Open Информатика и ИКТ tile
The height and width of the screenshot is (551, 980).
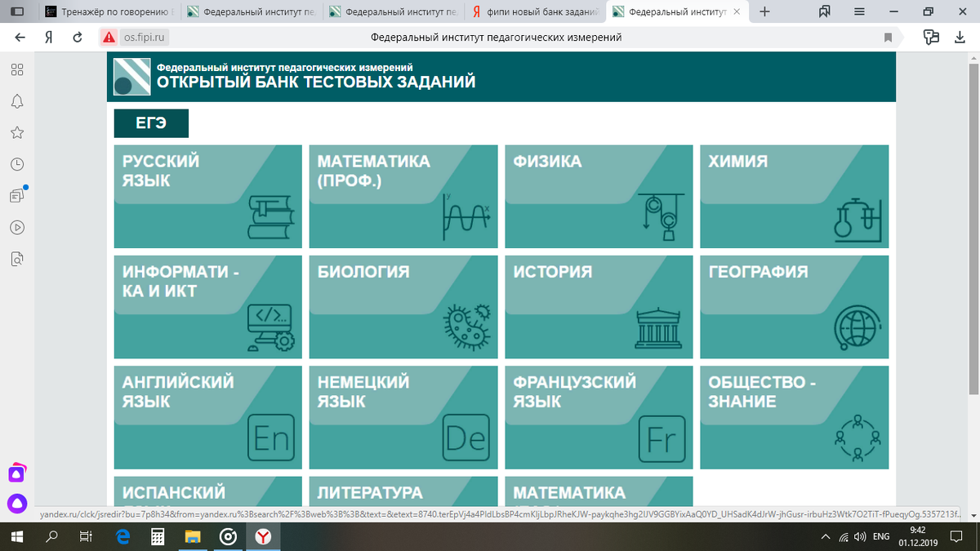click(207, 307)
